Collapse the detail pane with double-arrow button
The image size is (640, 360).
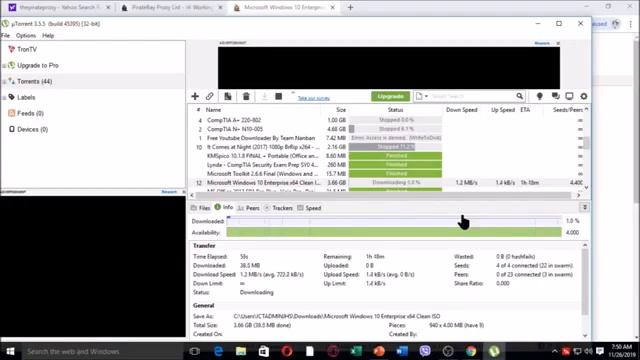(x=584, y=208)
